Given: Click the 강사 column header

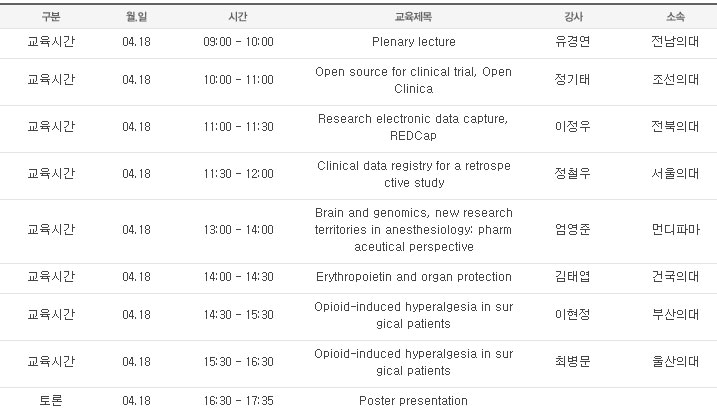Looking at the screenshot, I should (x=573, y=17).
